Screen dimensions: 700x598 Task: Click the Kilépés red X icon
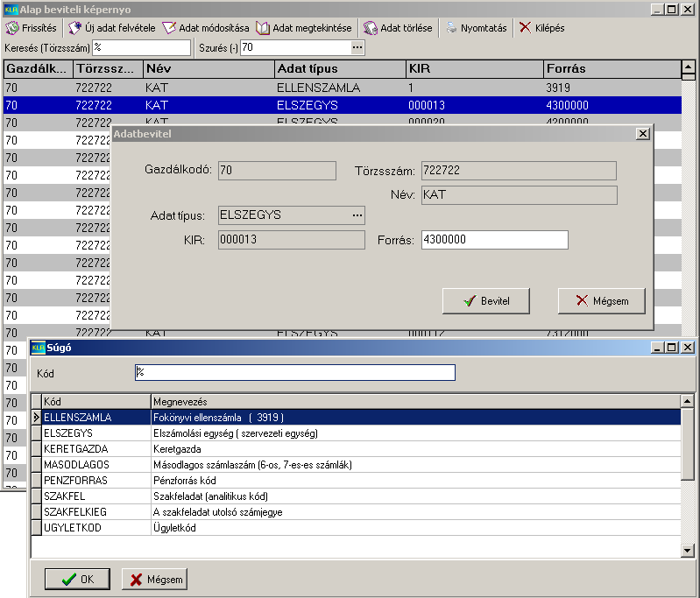pos(526,28)
